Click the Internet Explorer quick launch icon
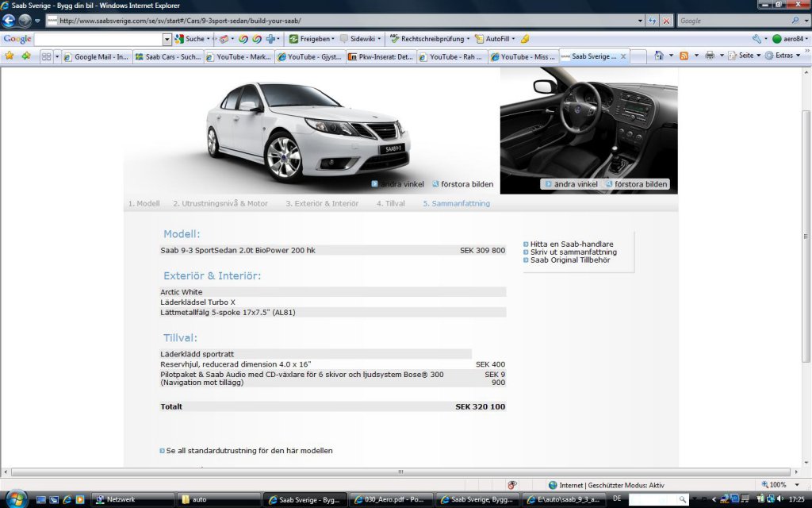Screen dimensions: 812x508 pyautogui.click(x=67, y=500)
